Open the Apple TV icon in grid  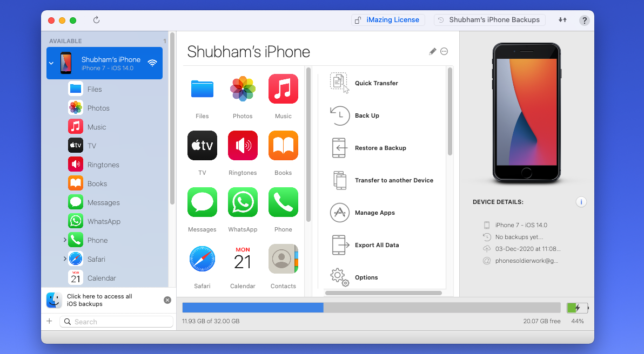click(x=202, y=146)
